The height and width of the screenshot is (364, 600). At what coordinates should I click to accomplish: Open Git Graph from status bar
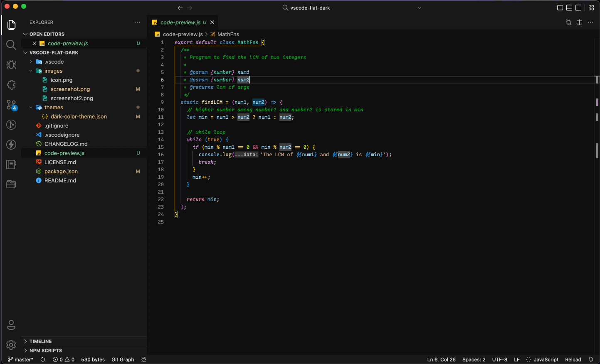(x=123, y=359)
